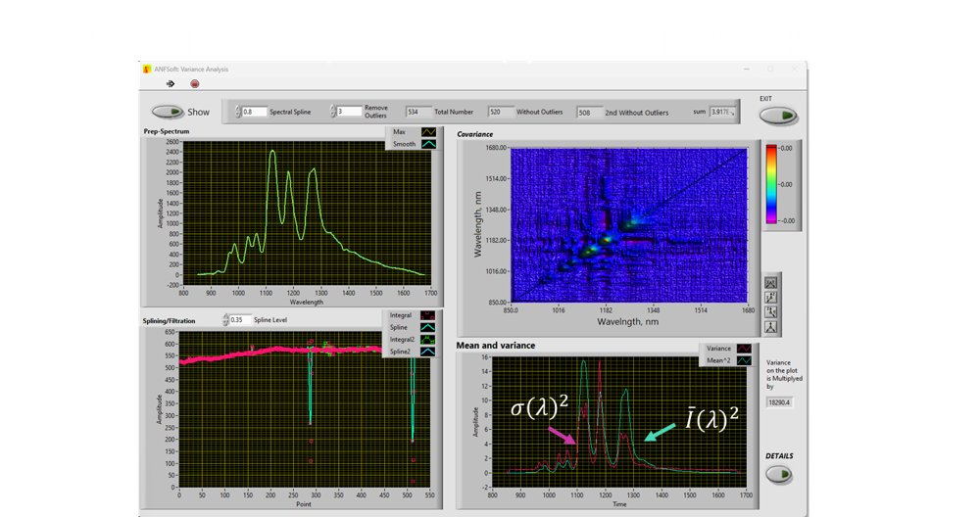
Task: Click the fourth (bottom) 3D graph projection icon
Action: pos(770,327)
